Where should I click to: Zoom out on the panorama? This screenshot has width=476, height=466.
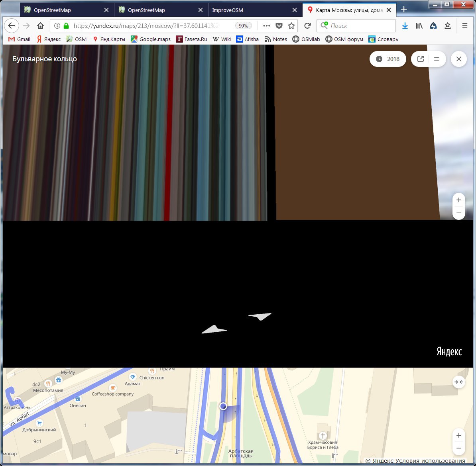tap(459, 213)
